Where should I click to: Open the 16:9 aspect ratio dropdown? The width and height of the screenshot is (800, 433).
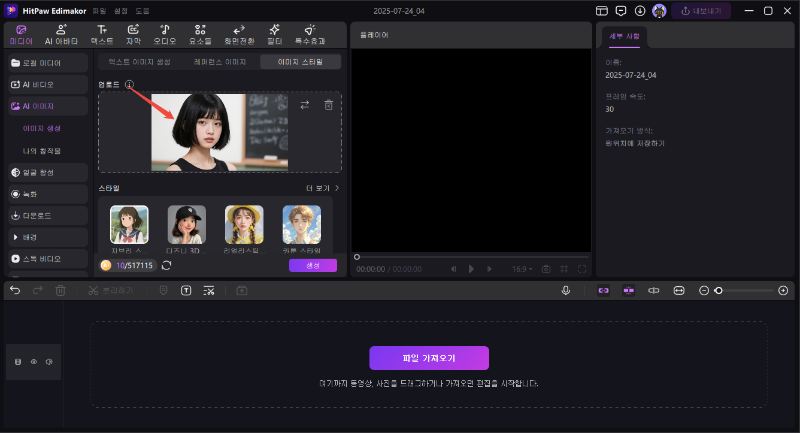pyautogui.click(x=522, y=269)
